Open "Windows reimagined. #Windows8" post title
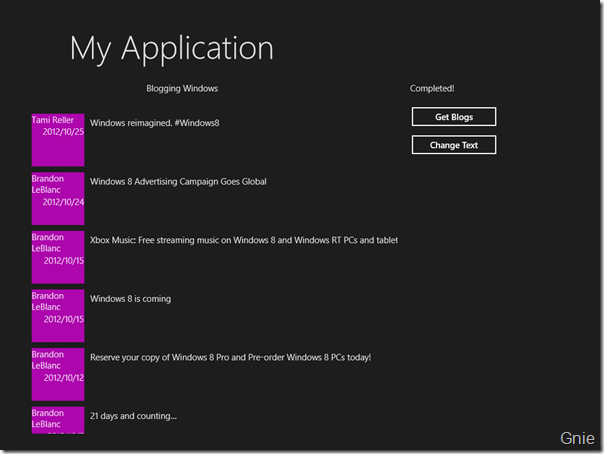This screenshot has height=454, width=604. coord(154,123)
